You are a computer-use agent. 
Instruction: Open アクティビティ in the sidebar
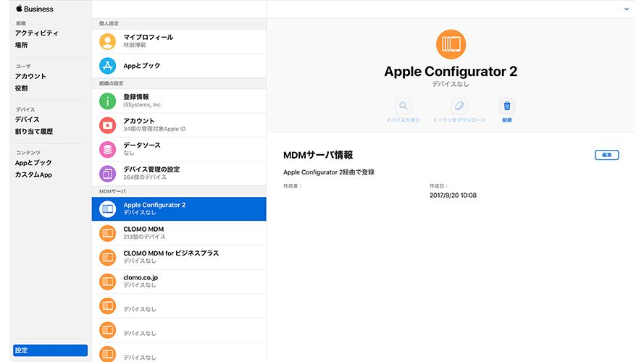pyautogui.click(x=36, y=33)
